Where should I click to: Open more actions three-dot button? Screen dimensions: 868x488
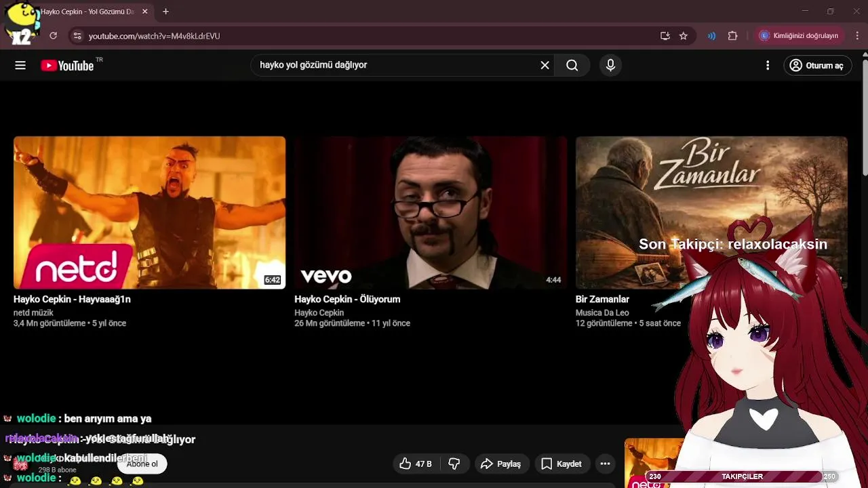[605, 464]
